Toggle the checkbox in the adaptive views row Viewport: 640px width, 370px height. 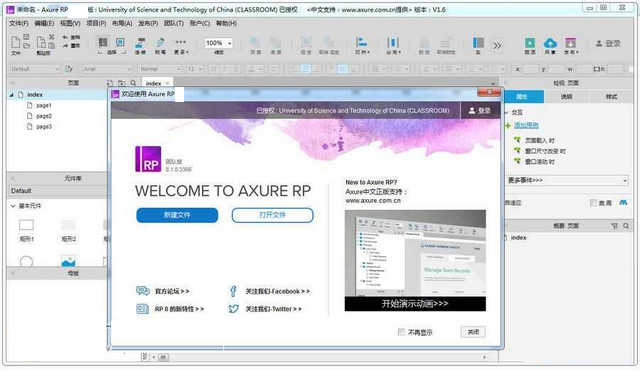coord(593,203)
